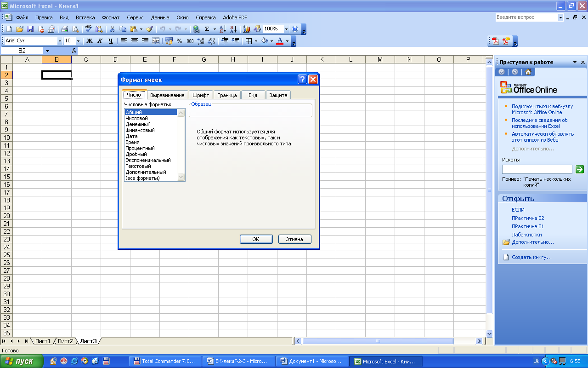Viewport: 588px width, 368px height.
Task: Sort descending with the Z-A icon
Action: coord(233,29)
